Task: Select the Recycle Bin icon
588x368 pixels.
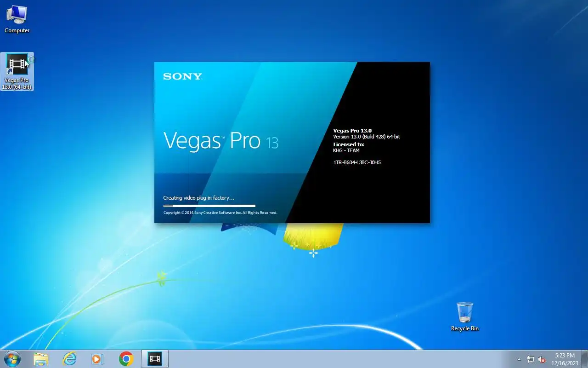Action: (464, 316)
